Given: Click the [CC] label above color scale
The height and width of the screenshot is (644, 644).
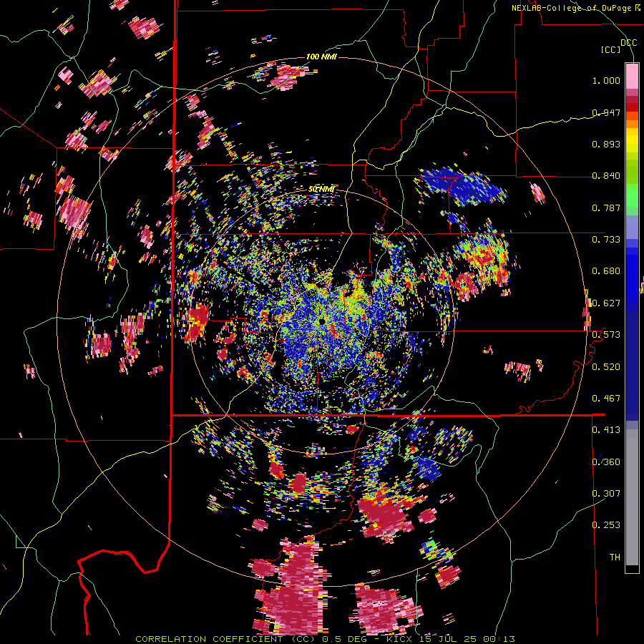Looking at the screenshot, I should click(610, 49).
